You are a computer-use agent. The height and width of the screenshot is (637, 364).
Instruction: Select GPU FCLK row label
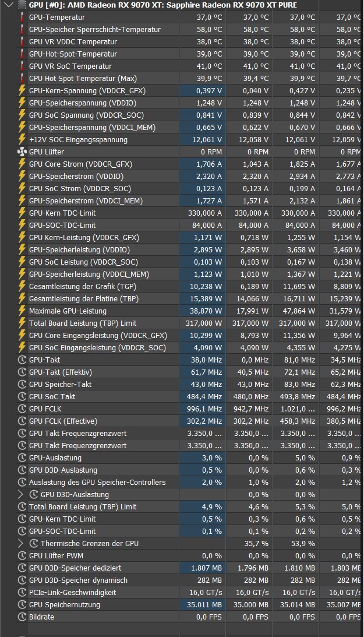45,409
